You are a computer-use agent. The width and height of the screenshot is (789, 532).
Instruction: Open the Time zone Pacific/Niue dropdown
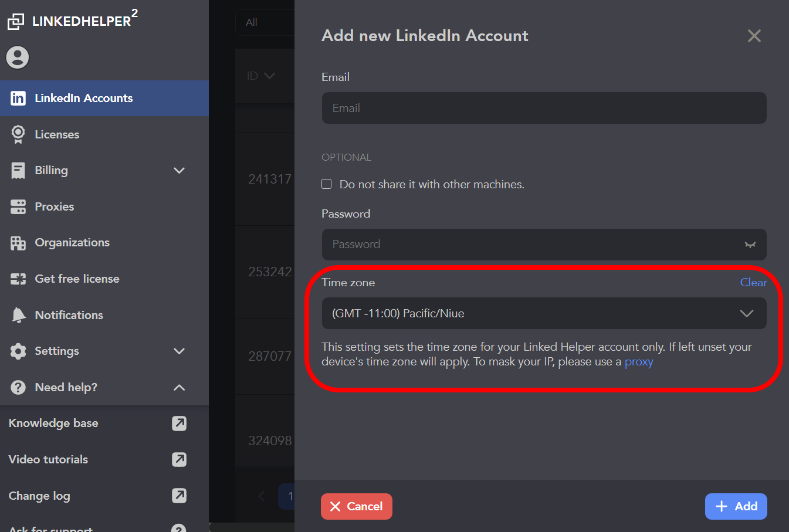click(544, 313)
